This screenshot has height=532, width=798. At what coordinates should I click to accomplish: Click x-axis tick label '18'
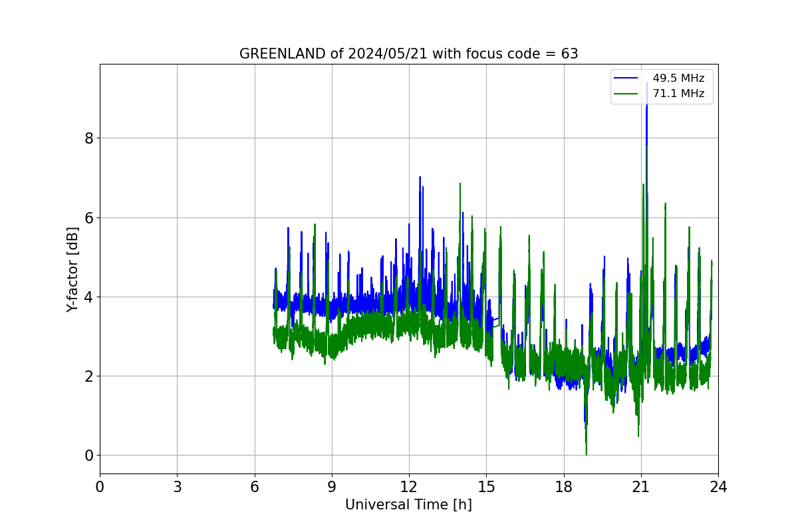[x=564, y=487]
